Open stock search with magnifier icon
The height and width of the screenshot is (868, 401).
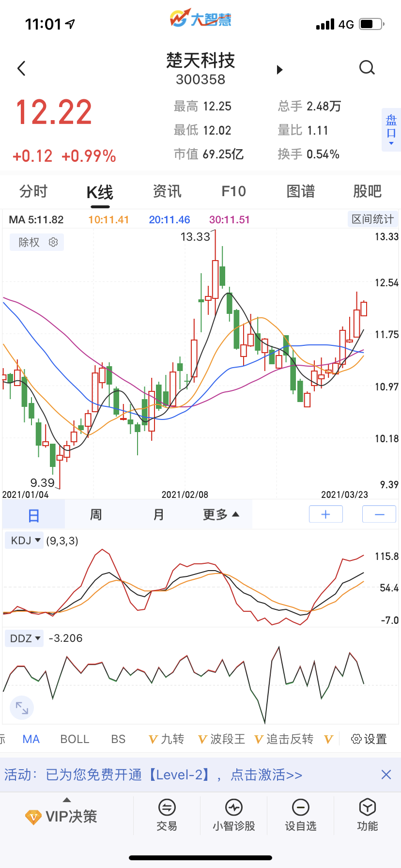pyautogui.click(x=367, y=68)
